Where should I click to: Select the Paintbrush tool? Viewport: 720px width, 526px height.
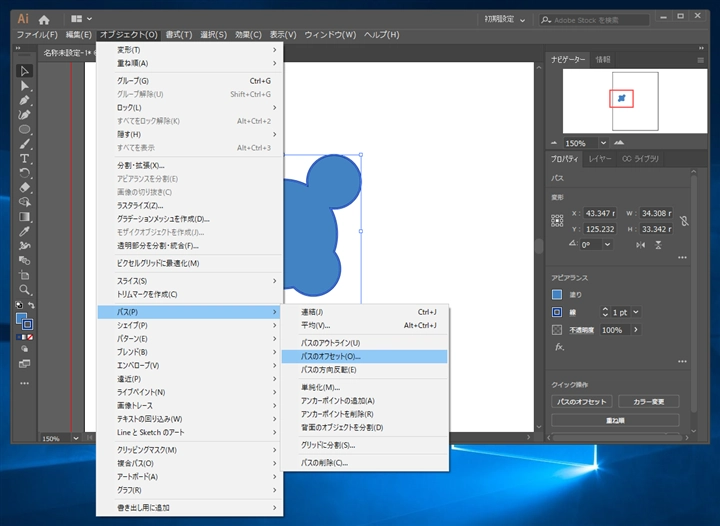[24, 144]
